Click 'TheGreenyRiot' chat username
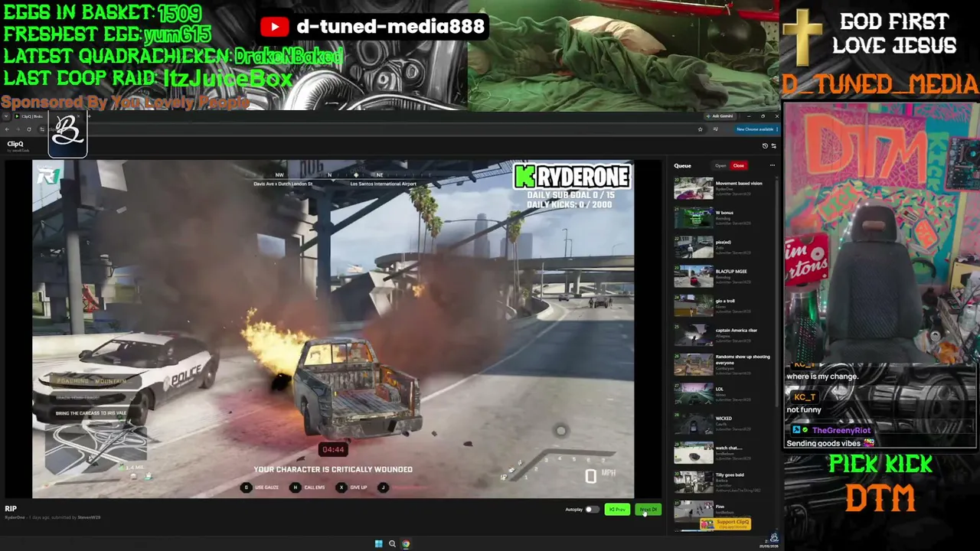The width and height of the screenshot is (980, 551). tap(841, 431)
